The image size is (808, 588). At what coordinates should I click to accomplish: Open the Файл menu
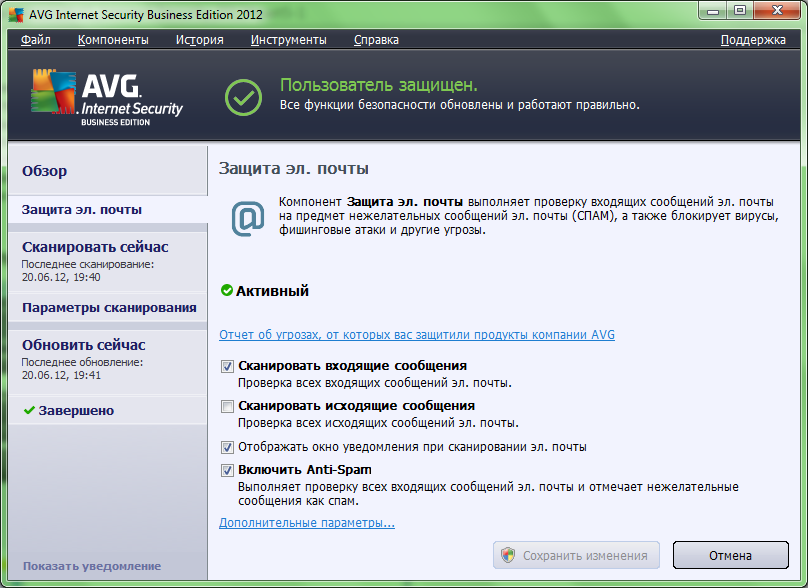pos(36,40)
